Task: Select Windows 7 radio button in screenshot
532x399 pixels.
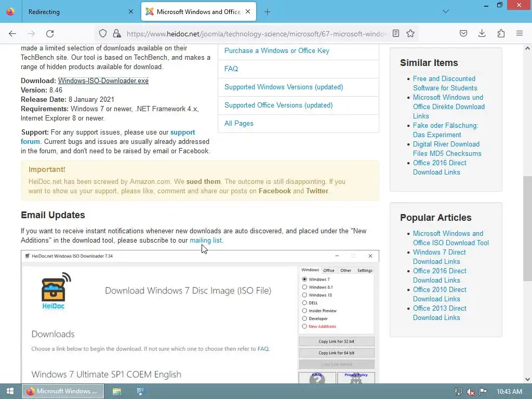Action: [x=304, y=279]
